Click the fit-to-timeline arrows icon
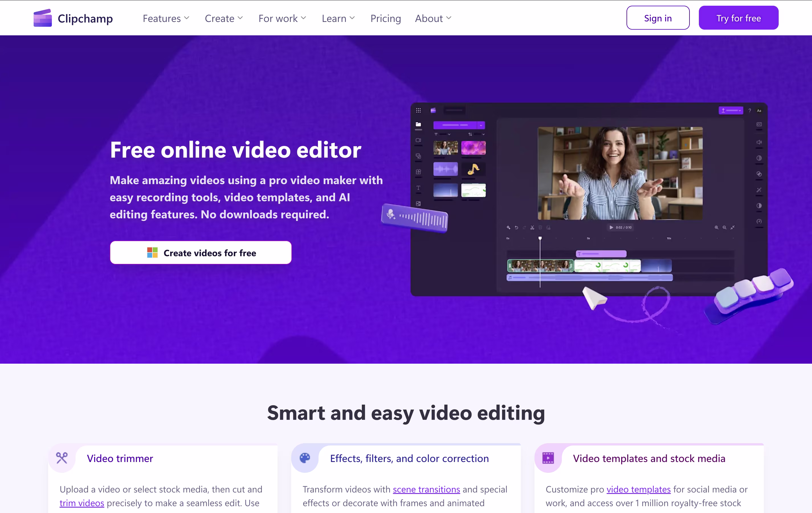Screen dimensions: 812x513 click(733, 227)
